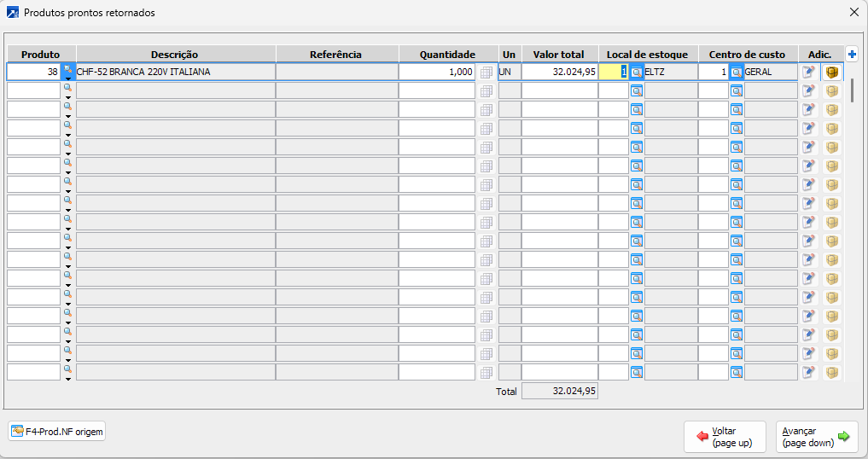Click Referência field in CHF-52 row
Viewport: 868px width, 459px height.
pos(336,72)
